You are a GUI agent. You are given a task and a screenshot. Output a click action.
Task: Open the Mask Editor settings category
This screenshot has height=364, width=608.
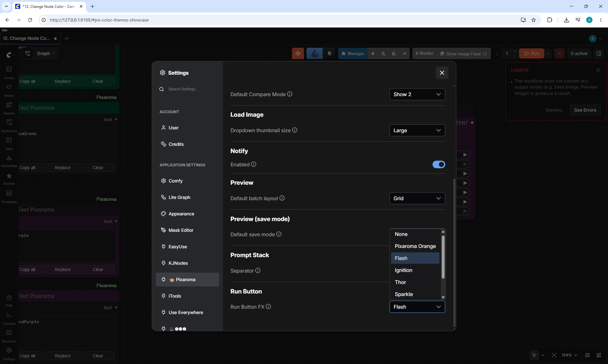(187, 230)
